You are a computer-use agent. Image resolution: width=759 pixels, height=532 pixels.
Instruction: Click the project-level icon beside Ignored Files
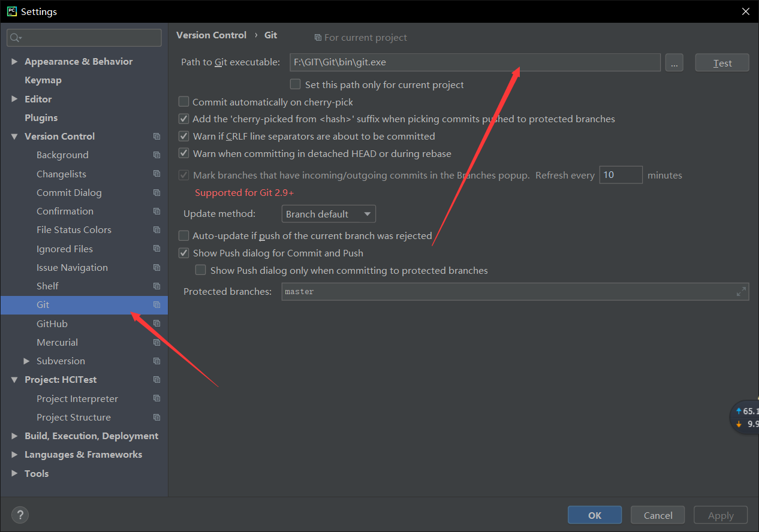click(156, 249)
